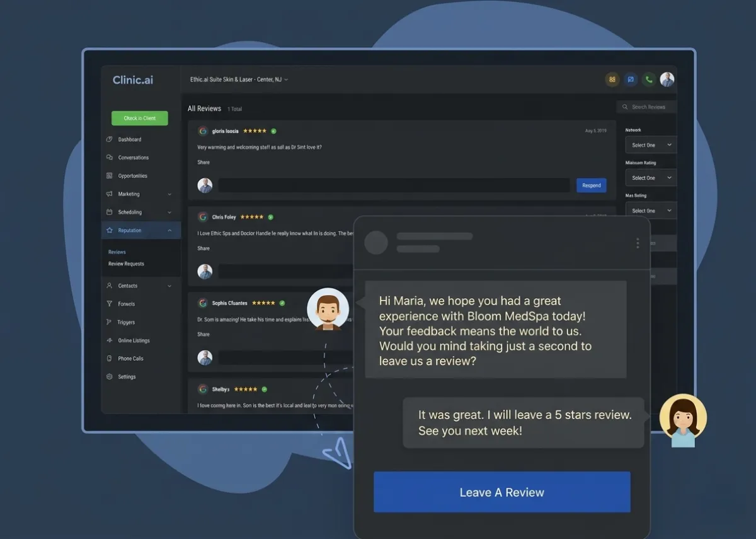Click the Reputation star icon
The width and height of the screenshot is (756, 539).
[x=110, y=231]
